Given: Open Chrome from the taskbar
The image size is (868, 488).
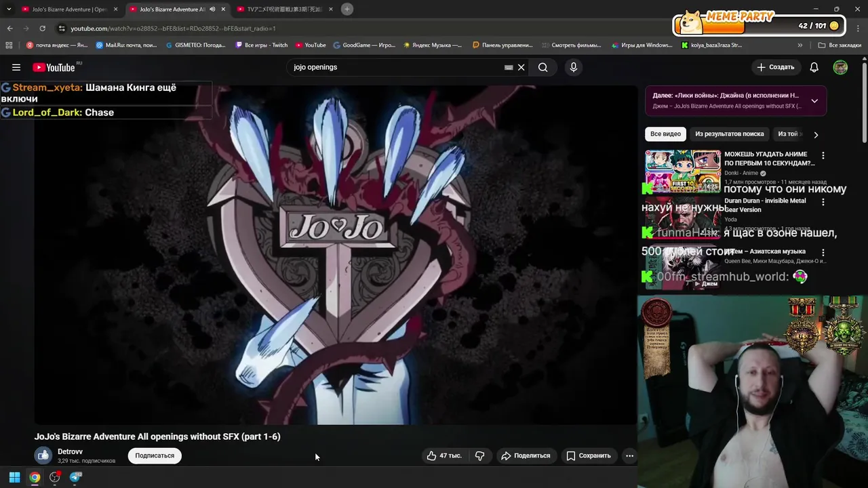Looking at the screenshot, I should click(x=35, y=477).
